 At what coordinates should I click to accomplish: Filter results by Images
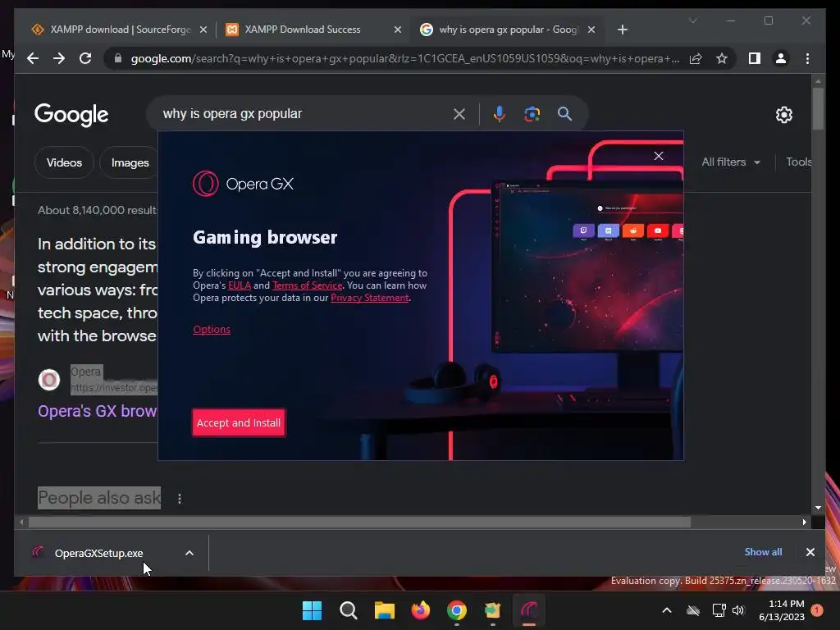[x=130, y=162]
